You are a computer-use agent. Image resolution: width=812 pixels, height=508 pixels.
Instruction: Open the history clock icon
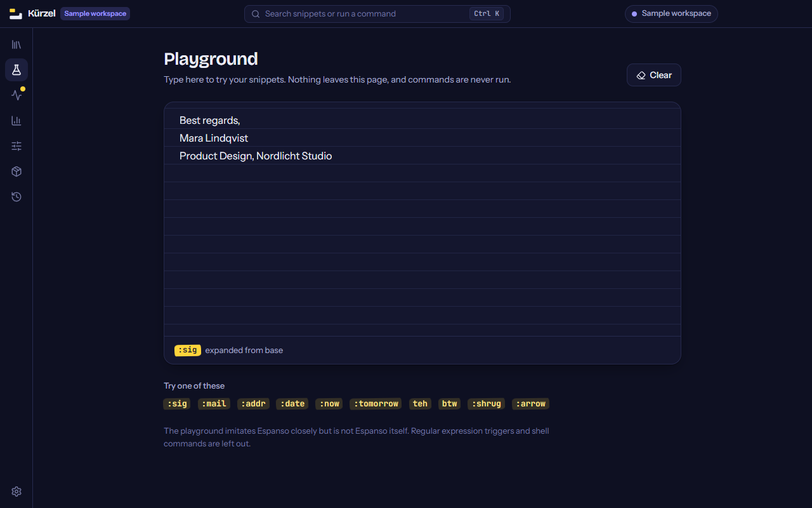tap(16, 197)
